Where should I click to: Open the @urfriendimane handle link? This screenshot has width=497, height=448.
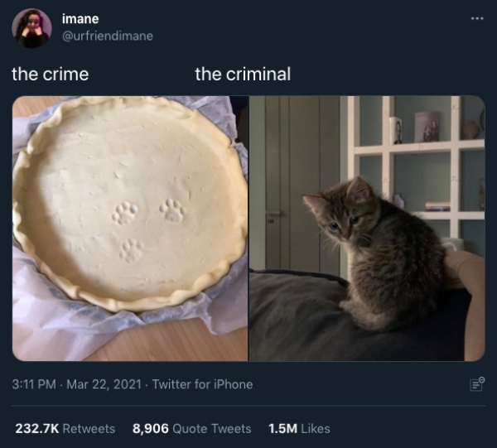click(x=108, y=36)
